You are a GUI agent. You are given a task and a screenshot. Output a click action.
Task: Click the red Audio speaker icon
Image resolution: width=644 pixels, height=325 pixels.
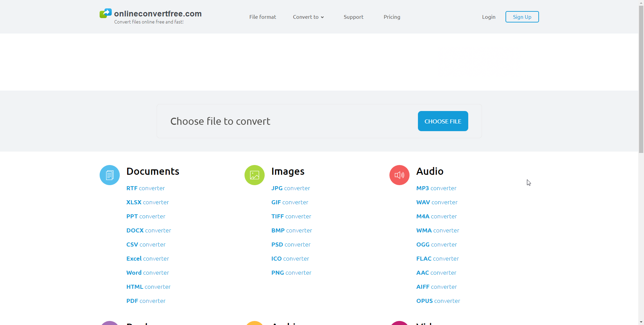point(399,175)
